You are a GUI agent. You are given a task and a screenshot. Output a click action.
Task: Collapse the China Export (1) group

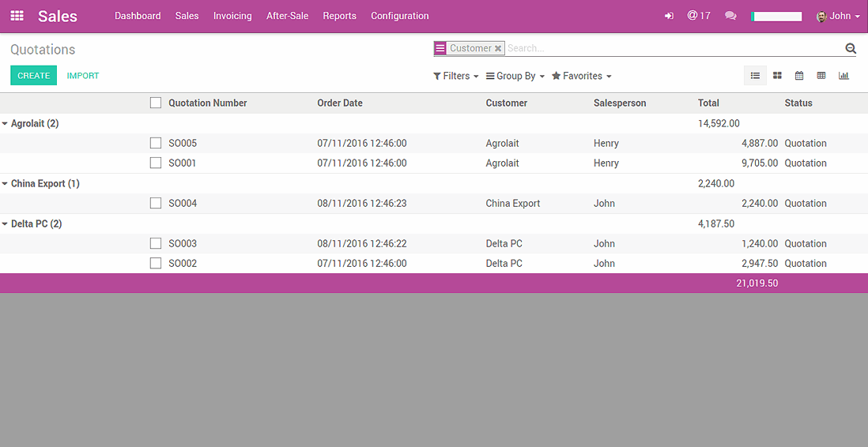point(41,184)
